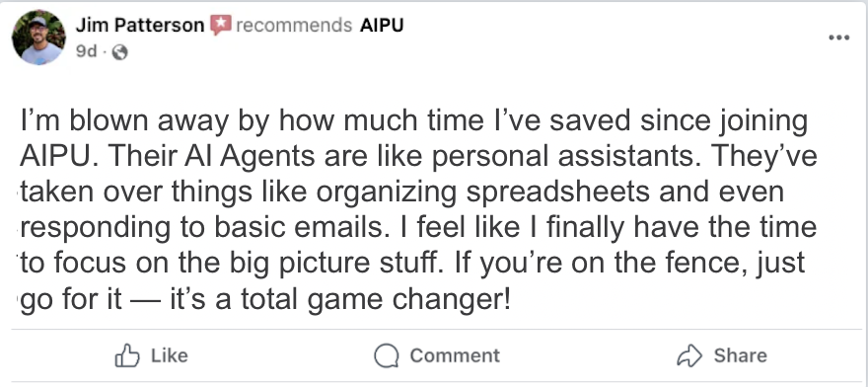
Task: Open the AIPU page link in header
Action: [x=382, y=25]
